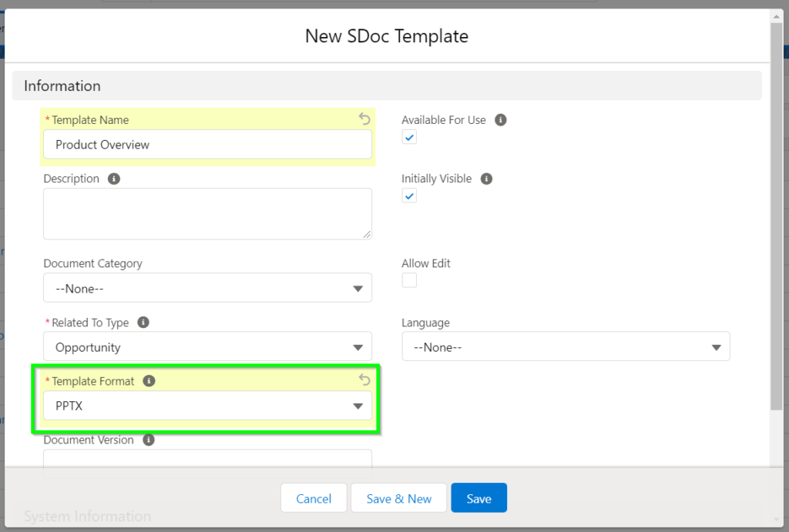
Task: Click the Save & New button
Action: 398,497
